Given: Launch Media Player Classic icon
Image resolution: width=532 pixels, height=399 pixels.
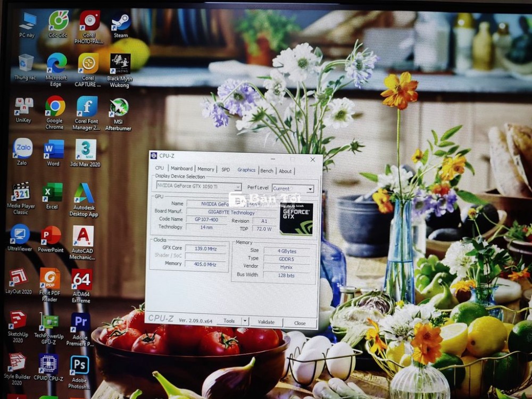Looking at the screenshot, I should click(x=21, y=199).
